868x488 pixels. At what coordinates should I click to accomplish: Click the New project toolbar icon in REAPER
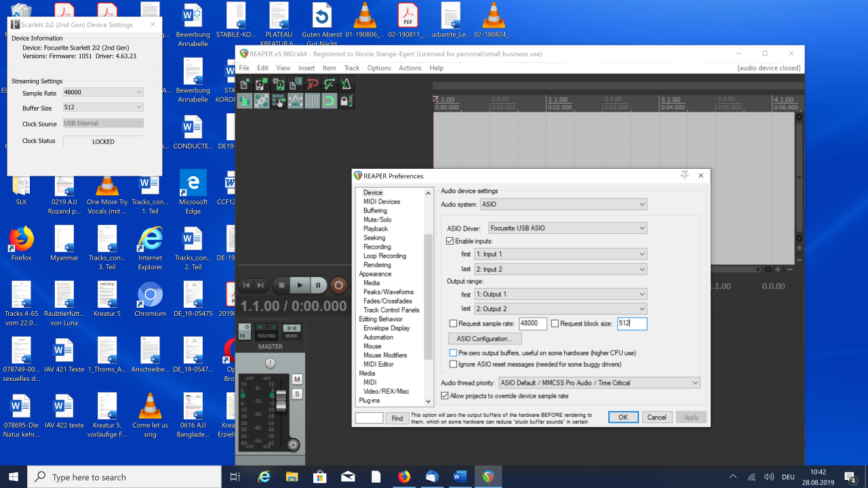pyautogui.click(x=244, y=84)
